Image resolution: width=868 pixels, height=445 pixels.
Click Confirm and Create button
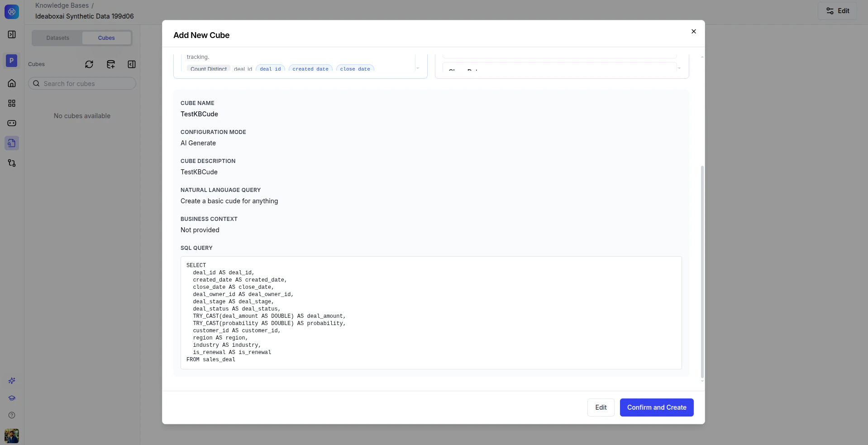pos(657,407)
